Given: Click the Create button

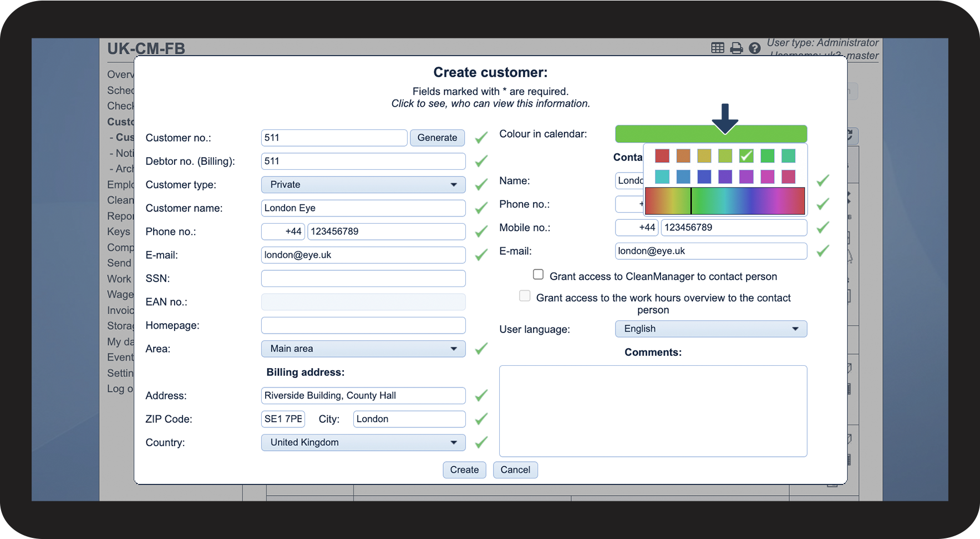Looking at the screenshot, I should tap(465, 470).
